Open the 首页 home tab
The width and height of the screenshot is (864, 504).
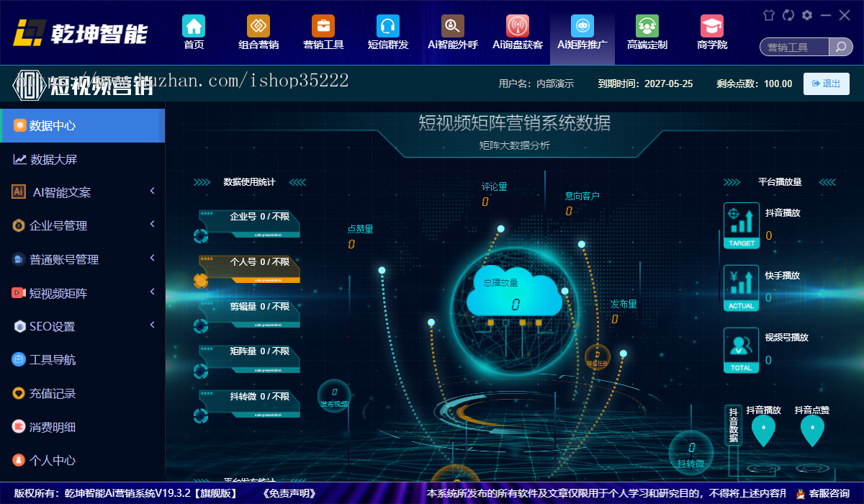(x=194, y=32)
